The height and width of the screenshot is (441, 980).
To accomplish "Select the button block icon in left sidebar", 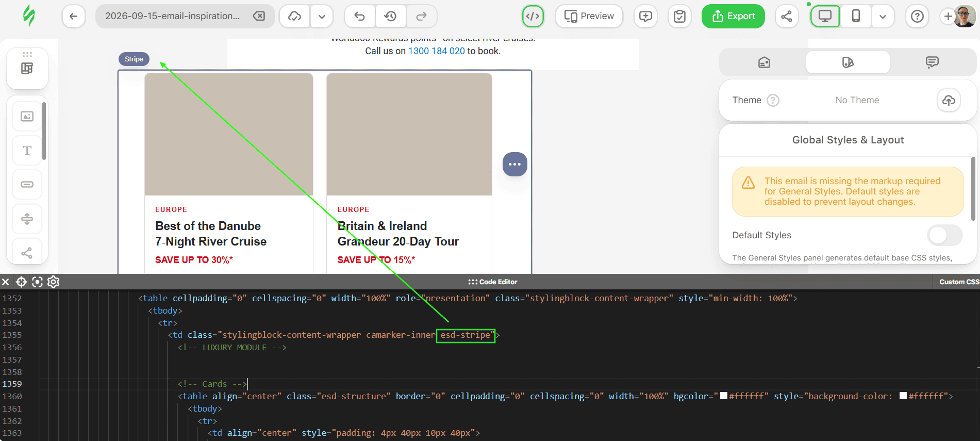I will pyautogui.click(x=27, y=185).
